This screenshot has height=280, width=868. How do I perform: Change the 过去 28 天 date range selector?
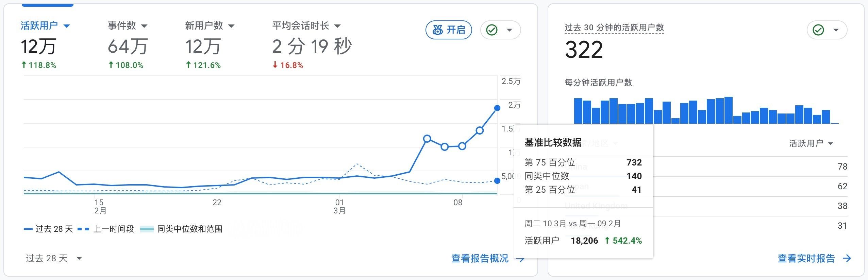(x=54, y=259)
